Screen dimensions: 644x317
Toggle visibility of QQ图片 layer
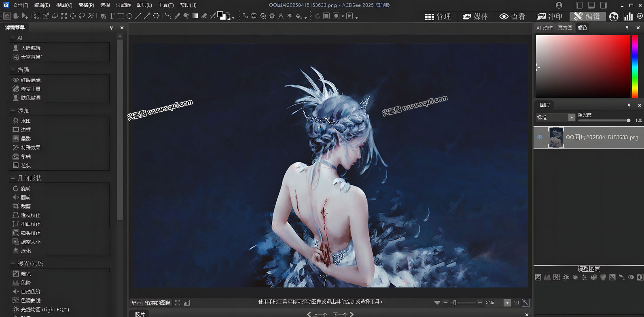tap(540, 137)
